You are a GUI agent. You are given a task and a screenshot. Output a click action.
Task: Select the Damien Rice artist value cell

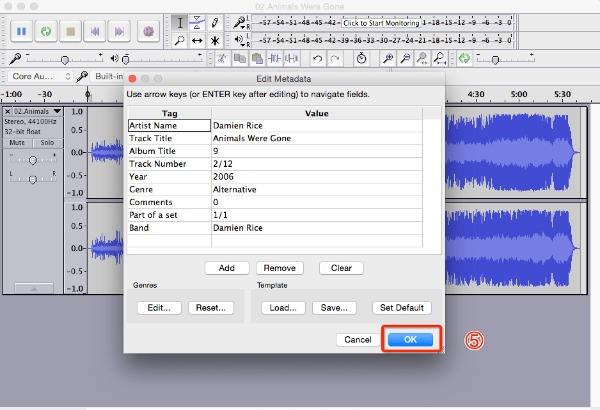pos(317,126)
